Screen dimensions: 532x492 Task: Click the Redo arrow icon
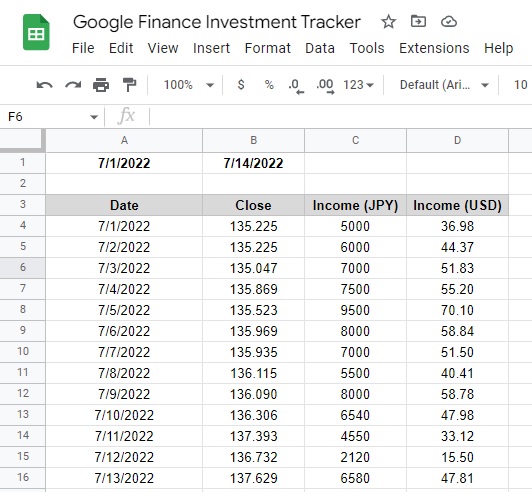click(x=73, y=85)
